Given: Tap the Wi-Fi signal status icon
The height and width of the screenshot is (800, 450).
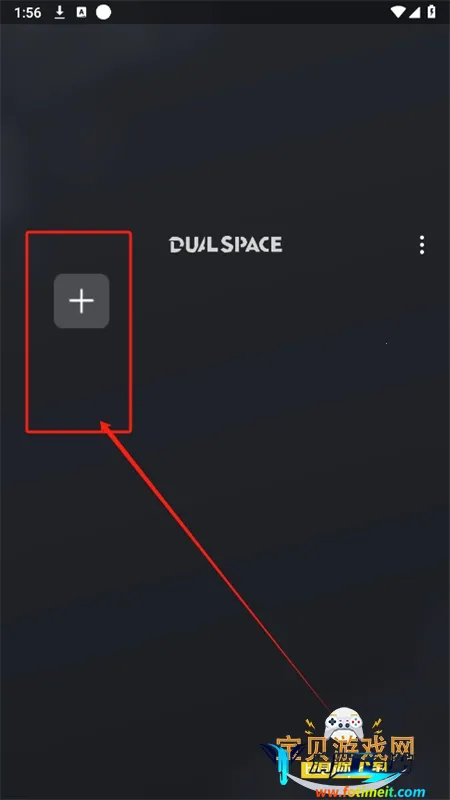Looking at the screenshot, I should [x=397, y=12].
